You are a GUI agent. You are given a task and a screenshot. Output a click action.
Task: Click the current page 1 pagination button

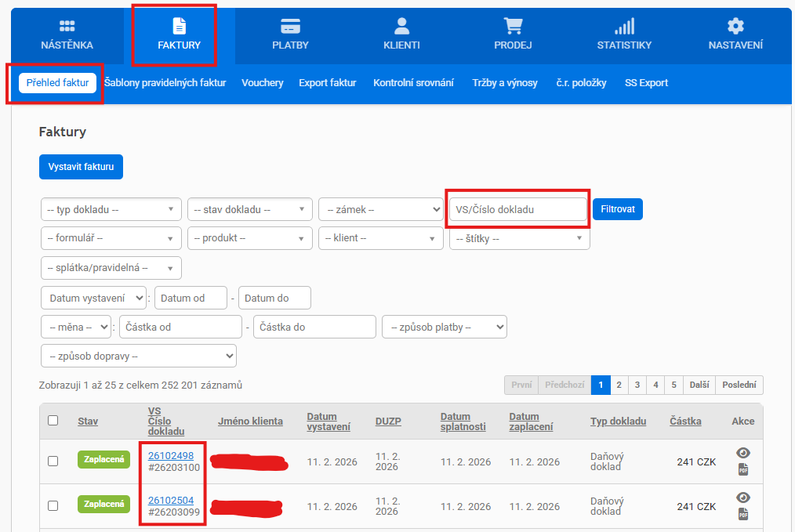(601, 385)
